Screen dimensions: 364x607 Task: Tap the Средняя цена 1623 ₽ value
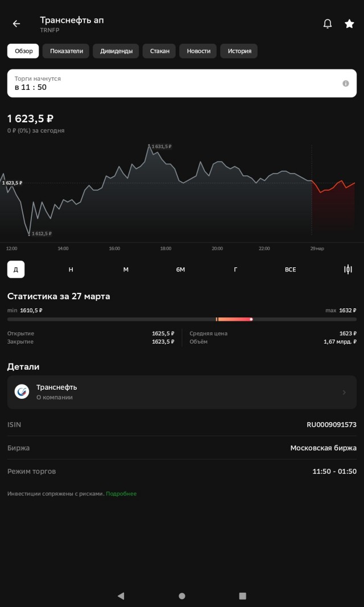click(x=348, y=333)
